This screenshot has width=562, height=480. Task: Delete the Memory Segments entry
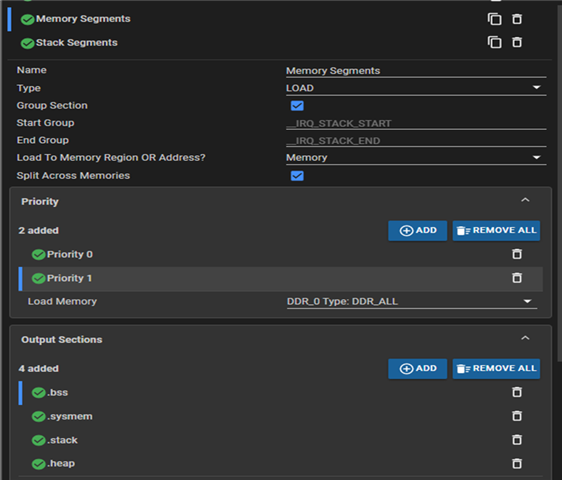pyautogui.click(x=516, y=19)
